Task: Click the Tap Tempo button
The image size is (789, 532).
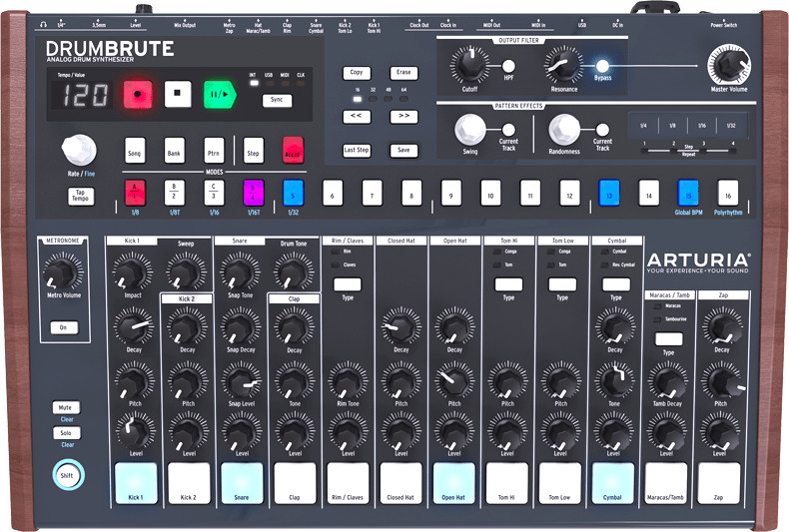Action: pyautogui.click(x=81, y=196)
